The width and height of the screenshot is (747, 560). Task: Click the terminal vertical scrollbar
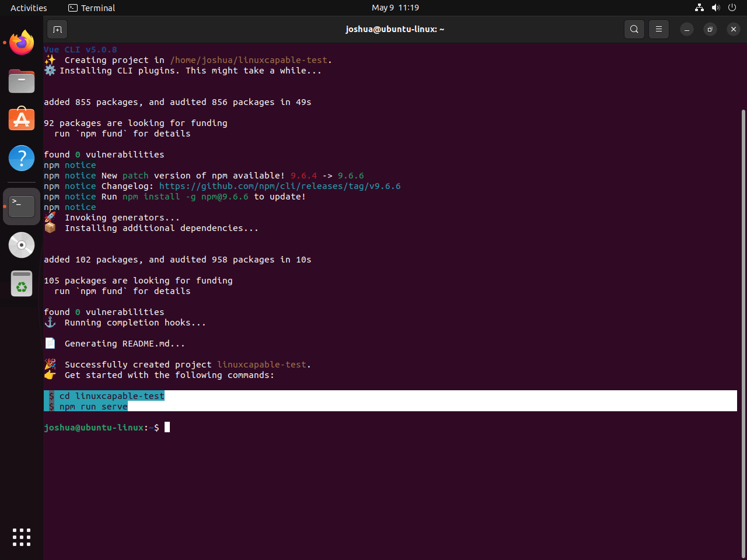[743, 332]
